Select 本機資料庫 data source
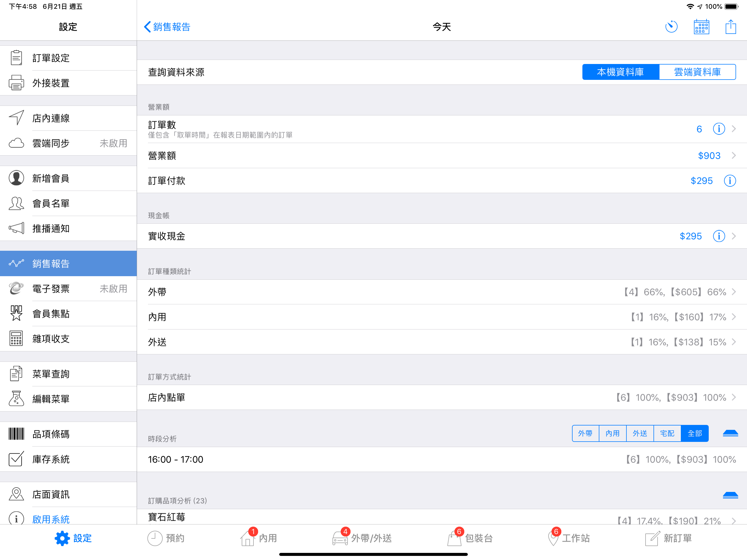Screen dimensions: 747x560 point(621,72)
